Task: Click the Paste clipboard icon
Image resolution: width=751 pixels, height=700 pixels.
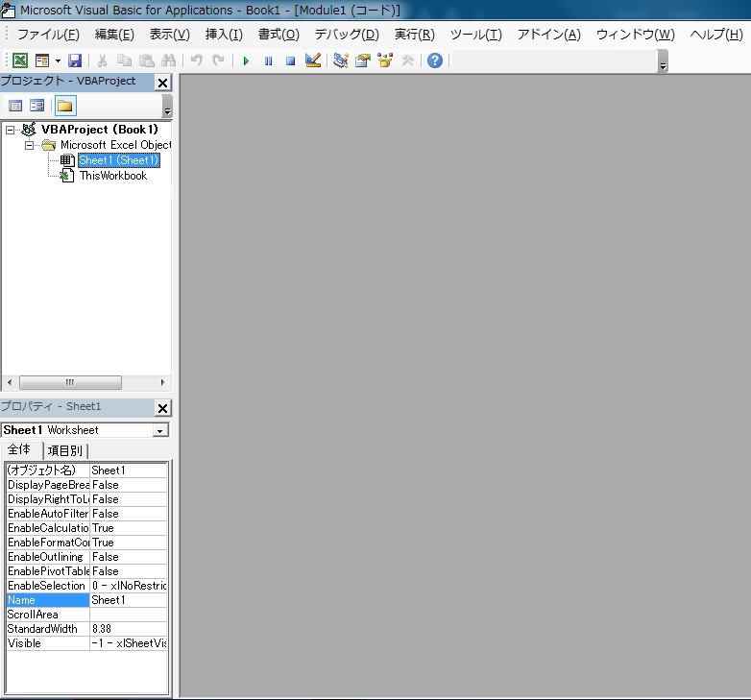Action: pos(147,60)
